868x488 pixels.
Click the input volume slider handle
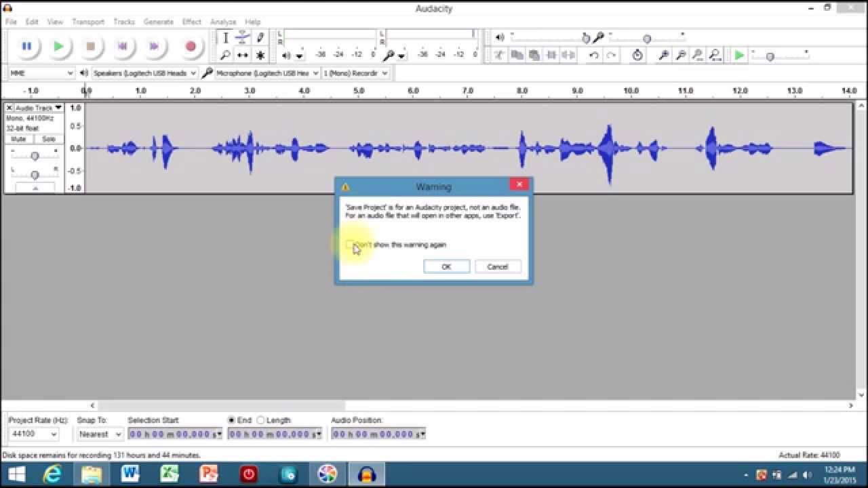647,39
